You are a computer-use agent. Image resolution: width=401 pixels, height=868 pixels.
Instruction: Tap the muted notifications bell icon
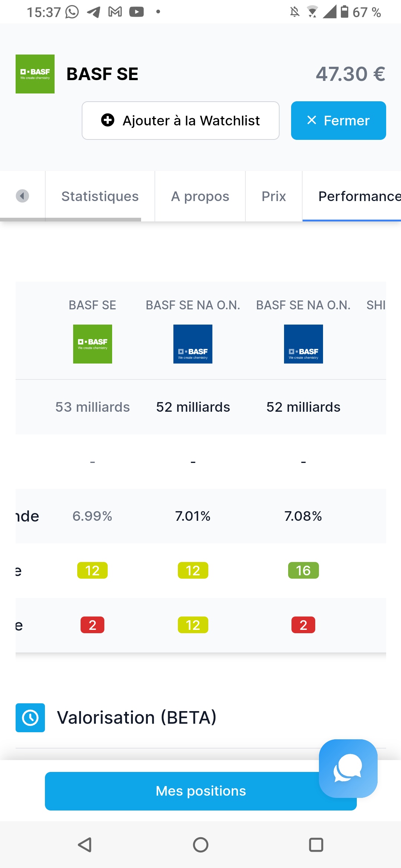[x=295, y=12]
